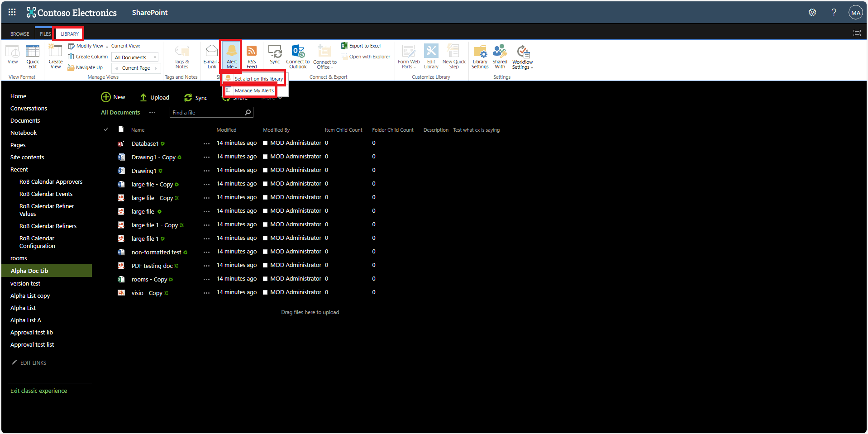Open the Alert Me dropdown
This screenshot has width=868, height=434.
pyautogui.click(x=231, y=57)
